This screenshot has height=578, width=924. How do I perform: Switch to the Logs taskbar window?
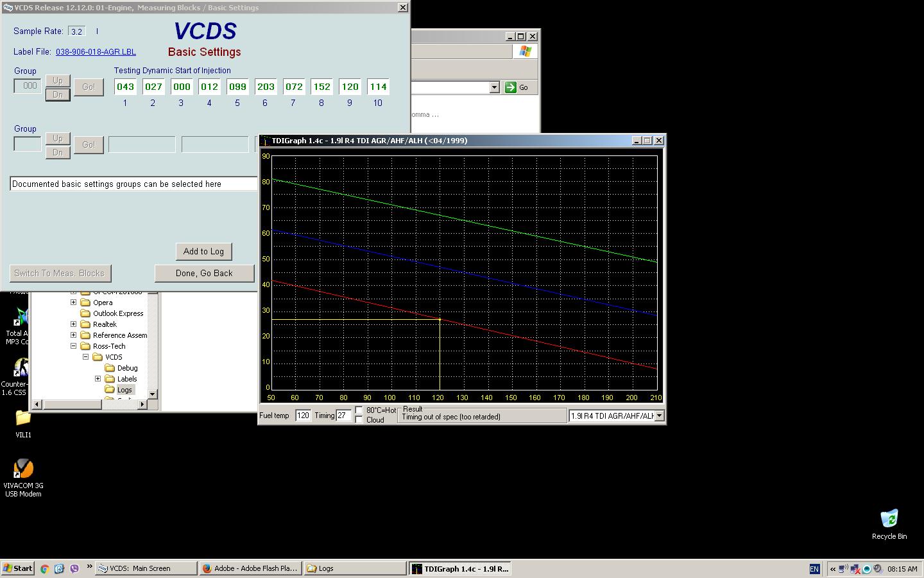[x=355, y=568]
